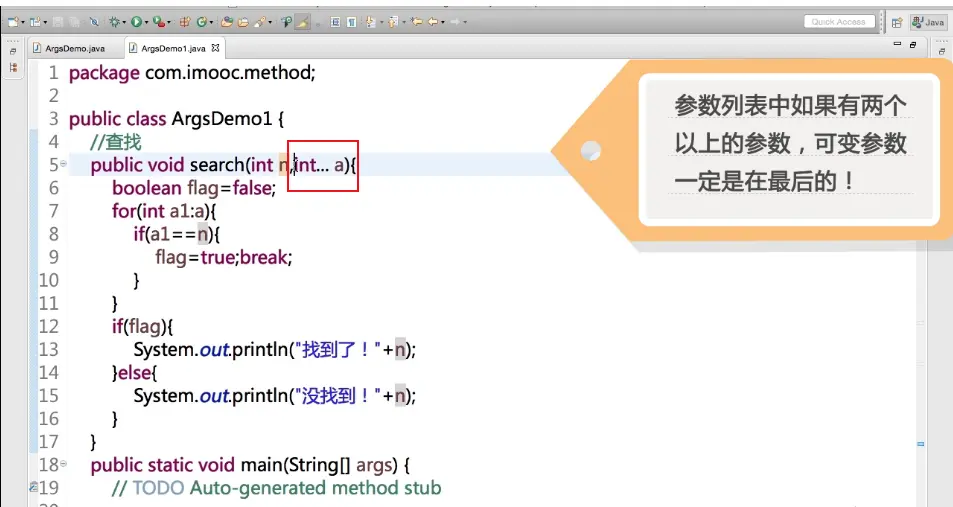Expand the New Java Class dropdown arrow

[x=211, y=22]
